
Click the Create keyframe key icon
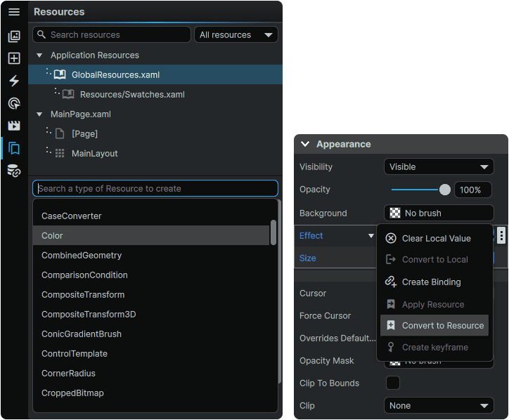391,347
